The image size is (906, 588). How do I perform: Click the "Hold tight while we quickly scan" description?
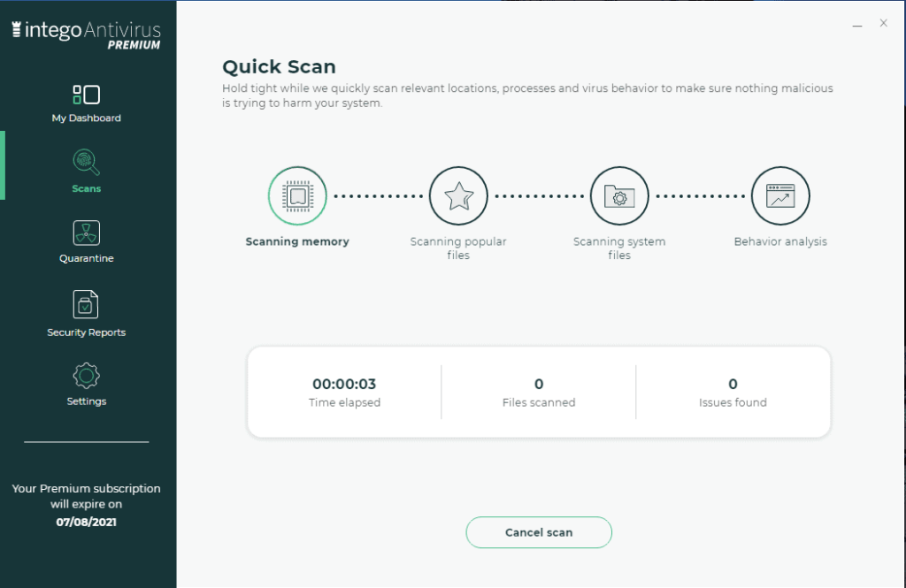coord(527,95)
